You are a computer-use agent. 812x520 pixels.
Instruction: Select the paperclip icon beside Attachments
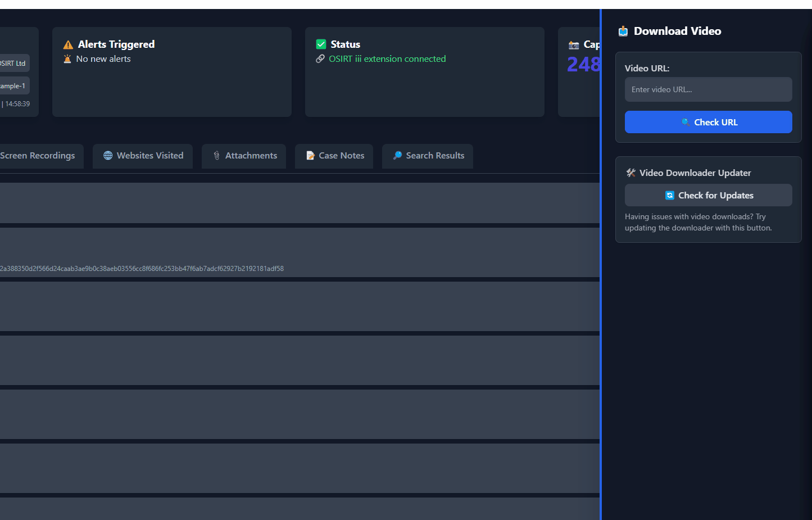216,156
